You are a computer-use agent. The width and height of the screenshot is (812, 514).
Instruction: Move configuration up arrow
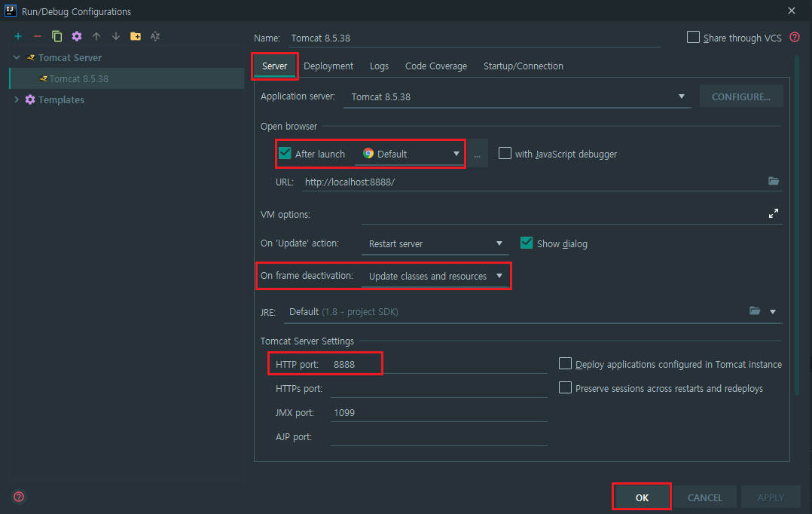pos(96,36)
